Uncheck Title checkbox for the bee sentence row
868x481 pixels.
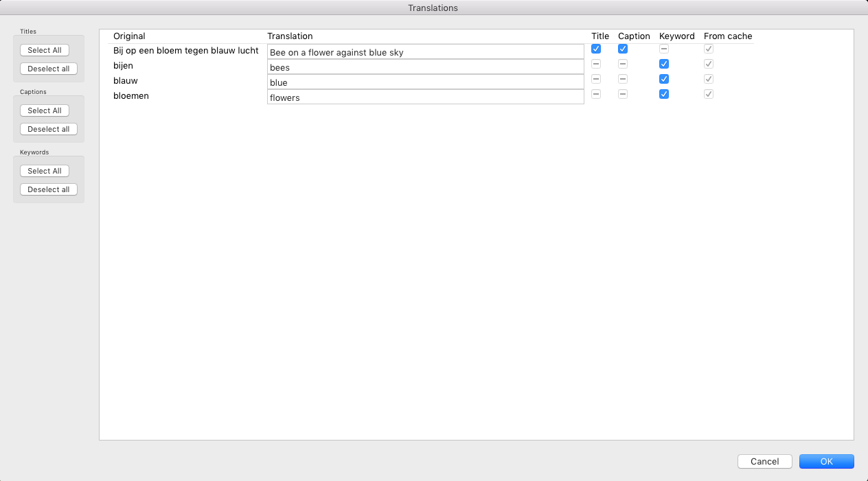coord(596,49)
